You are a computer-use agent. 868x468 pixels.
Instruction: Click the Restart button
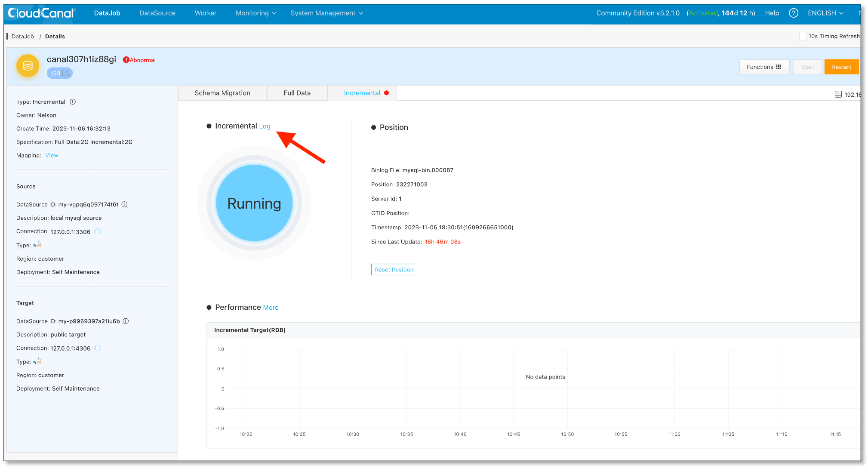[841, 67]
